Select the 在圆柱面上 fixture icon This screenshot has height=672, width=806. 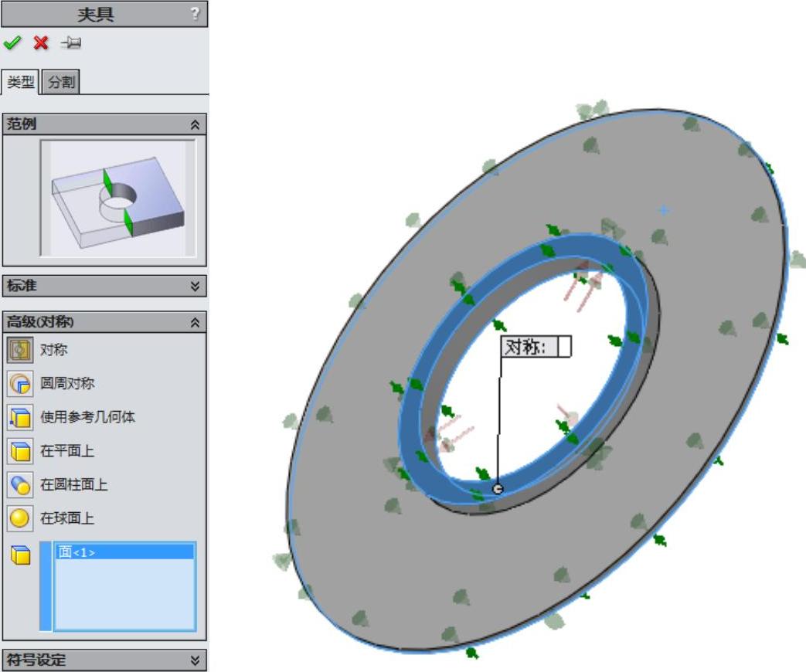click(20, 484)
